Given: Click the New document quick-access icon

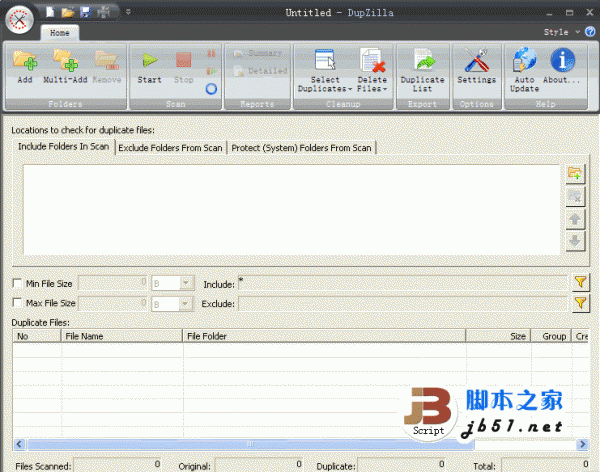Looking at the screenshot, I should pyautogui.click(x=51, y=12).
